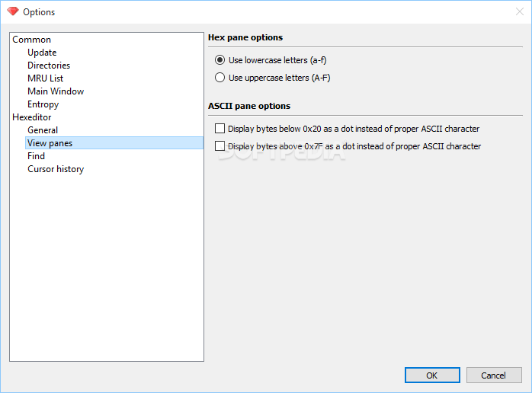Enable dot display for bytes above 0x7F
The height and width of the screenshot is (393, 532).
[x=220, y=146]
